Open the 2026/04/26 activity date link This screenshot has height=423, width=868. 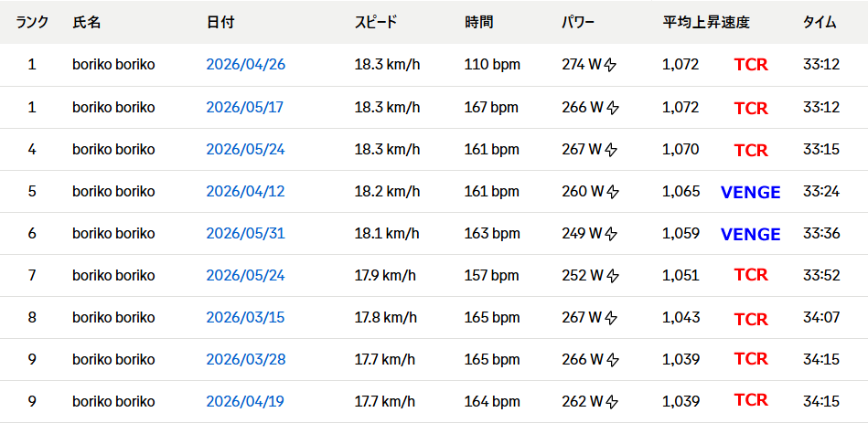pos(246,65)
